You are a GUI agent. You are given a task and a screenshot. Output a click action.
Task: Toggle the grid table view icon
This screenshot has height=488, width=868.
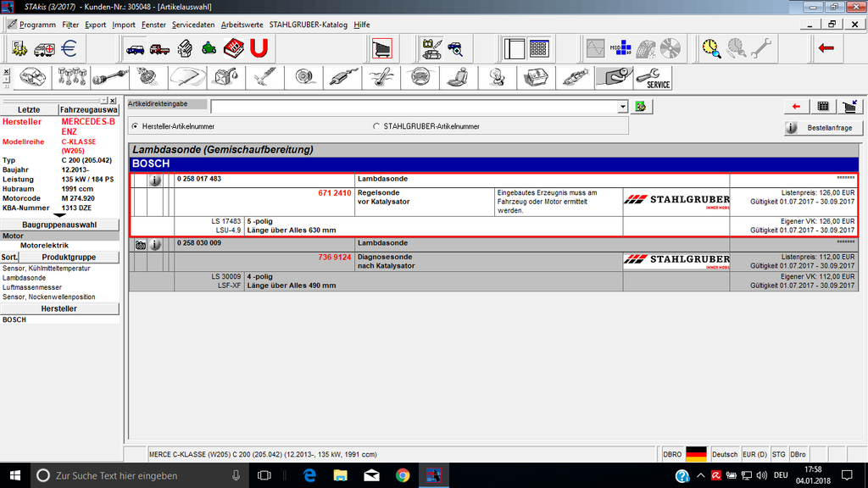point(538,48)
